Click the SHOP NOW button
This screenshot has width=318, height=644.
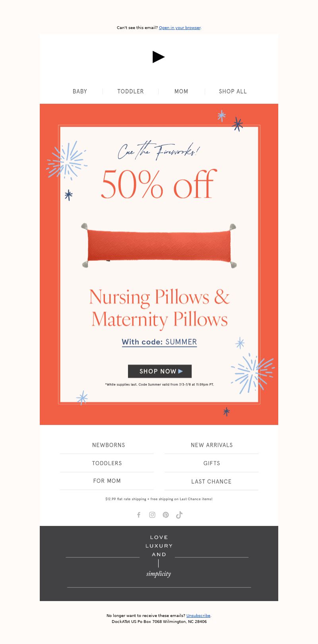tap(160, 371)
